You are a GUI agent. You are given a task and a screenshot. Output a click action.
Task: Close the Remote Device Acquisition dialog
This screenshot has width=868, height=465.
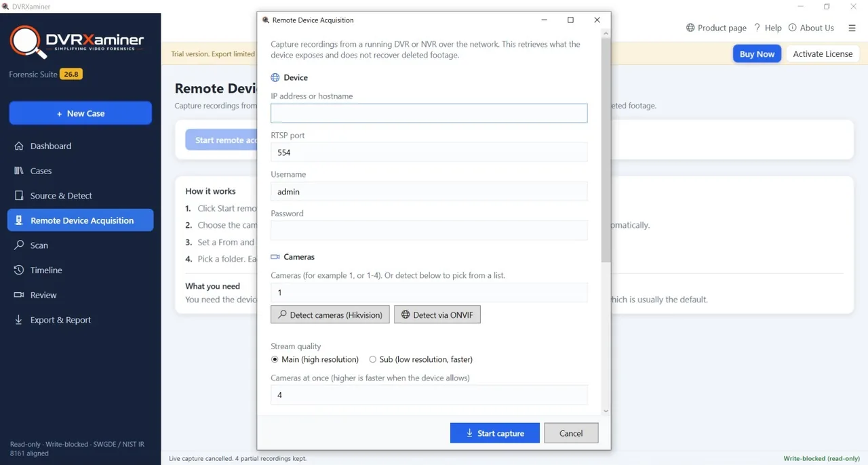597,20
